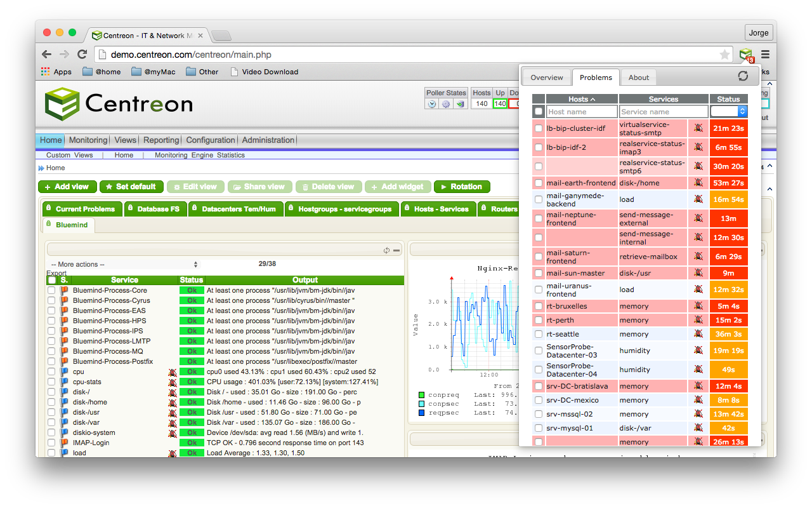
Task: Check the lb-bip-cluster-idf row checkbox
Action: [539, 128]
